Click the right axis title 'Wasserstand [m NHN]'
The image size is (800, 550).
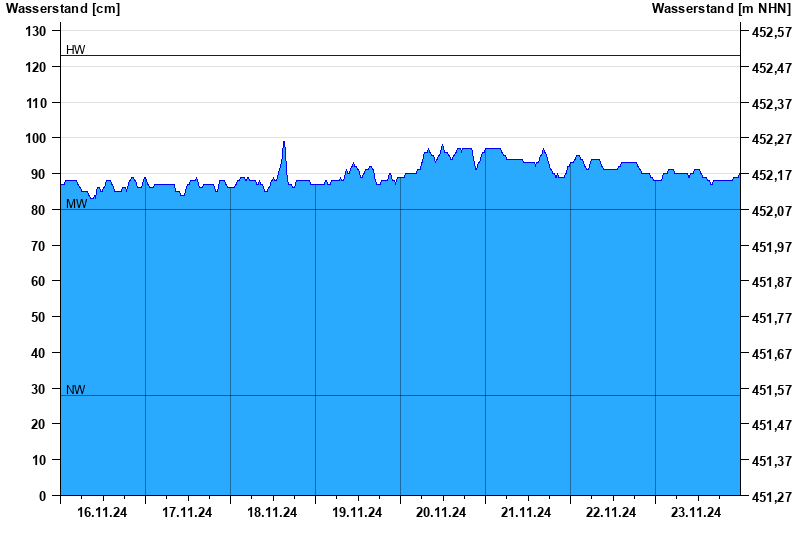[x=721, y=9]
